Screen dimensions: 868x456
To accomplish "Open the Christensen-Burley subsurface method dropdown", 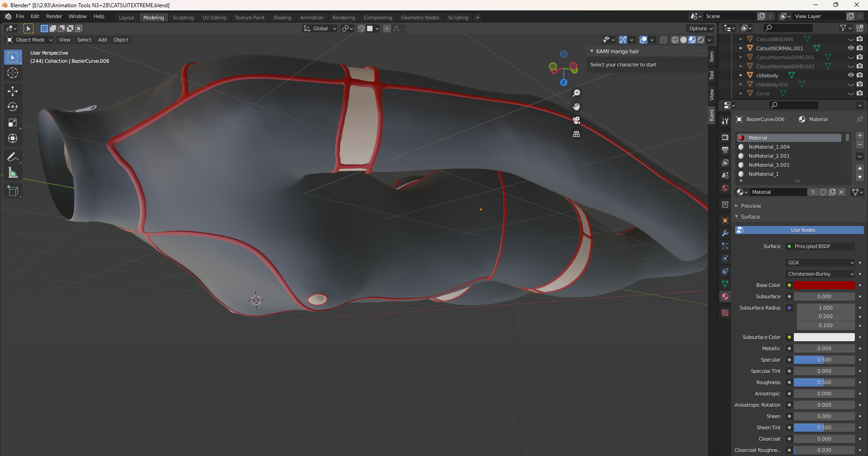I will (x=820, y=274).
